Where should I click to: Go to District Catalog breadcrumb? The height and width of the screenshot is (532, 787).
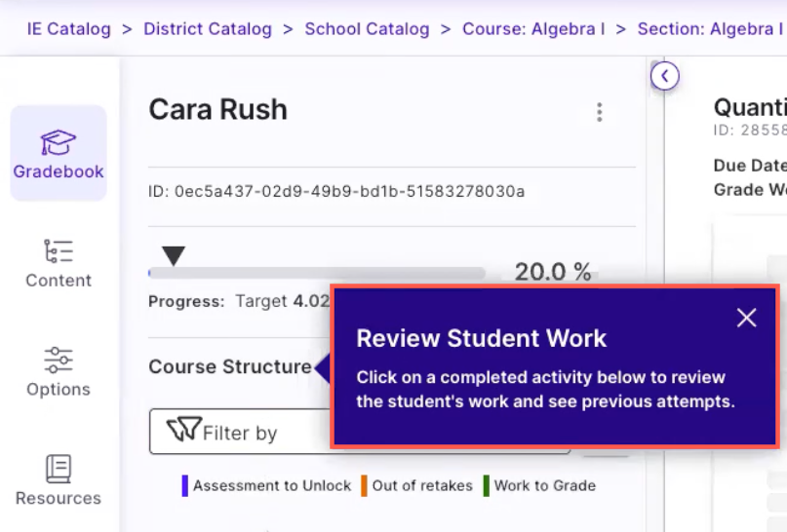(208, 29)
